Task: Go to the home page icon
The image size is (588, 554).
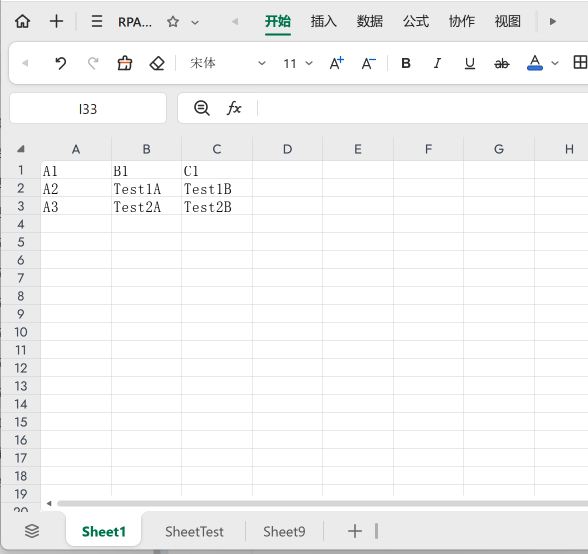Action: pos(22,21)
